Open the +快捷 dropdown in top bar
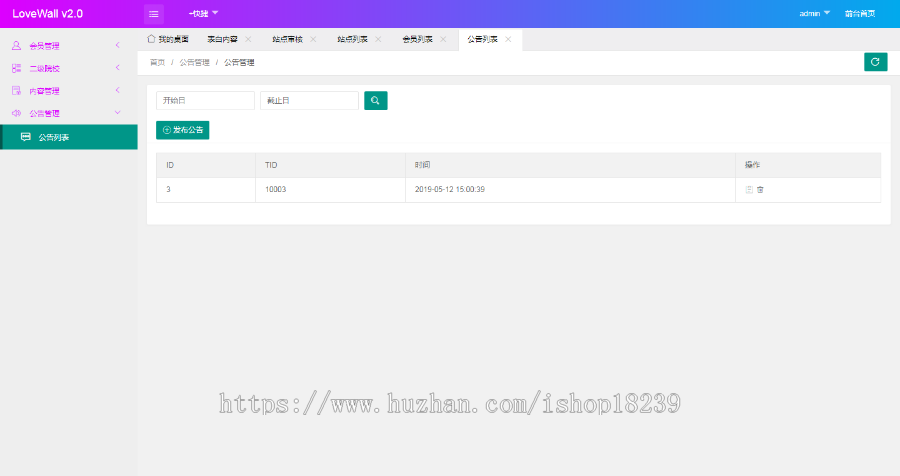Image resolution: width=900 pixels, height=476 pixels. (x=203, y=13)
